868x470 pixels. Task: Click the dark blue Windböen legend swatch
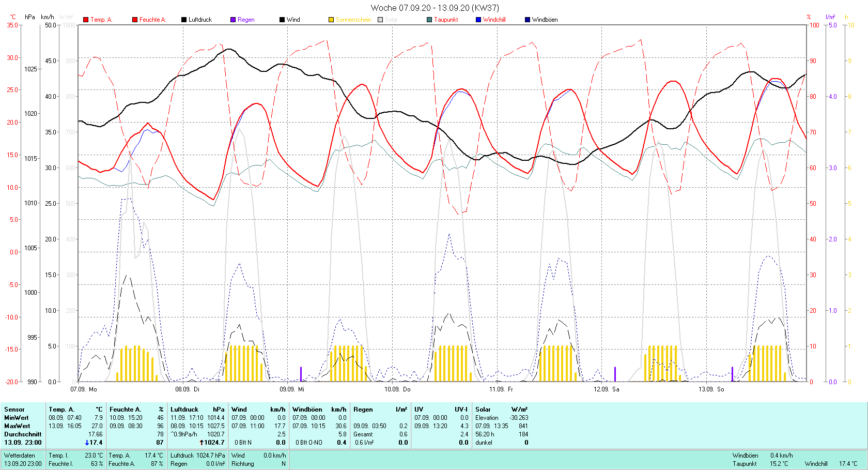pos(528,20)
